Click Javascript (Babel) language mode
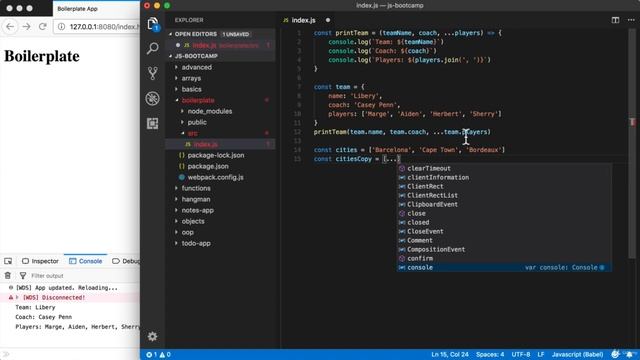640x360 pixels. [x=577, y=355]
